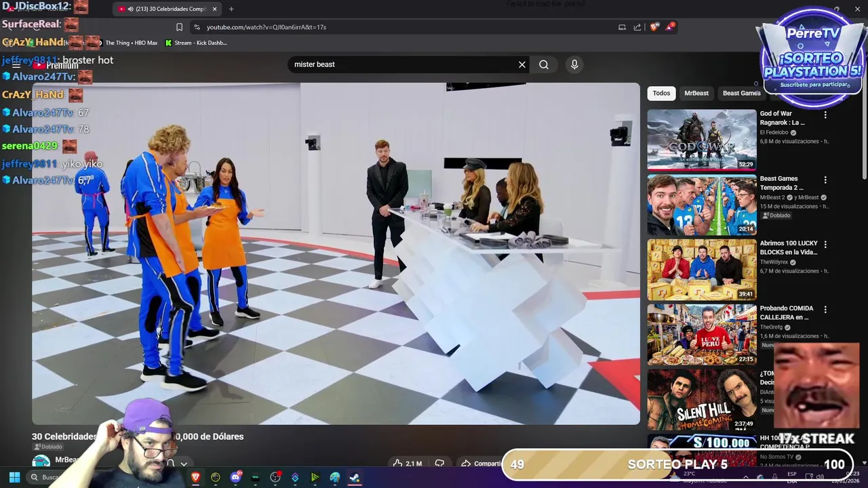Click the Doblado badge under video title
The height and width of the screenshot is (488, 868).
47,447
